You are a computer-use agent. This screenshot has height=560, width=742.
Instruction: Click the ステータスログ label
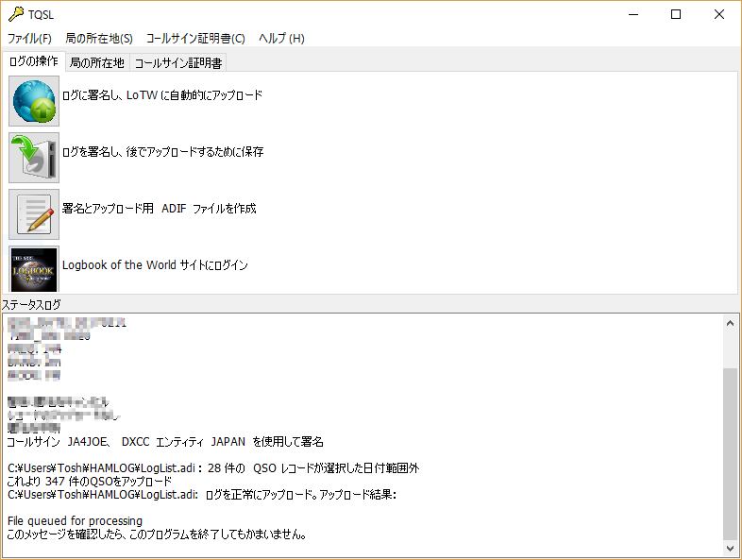click(x=32, y=305)
